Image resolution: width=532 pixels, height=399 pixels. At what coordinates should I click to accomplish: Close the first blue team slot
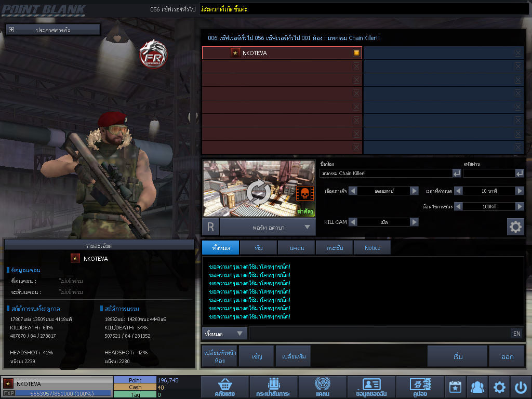[518, 52]
